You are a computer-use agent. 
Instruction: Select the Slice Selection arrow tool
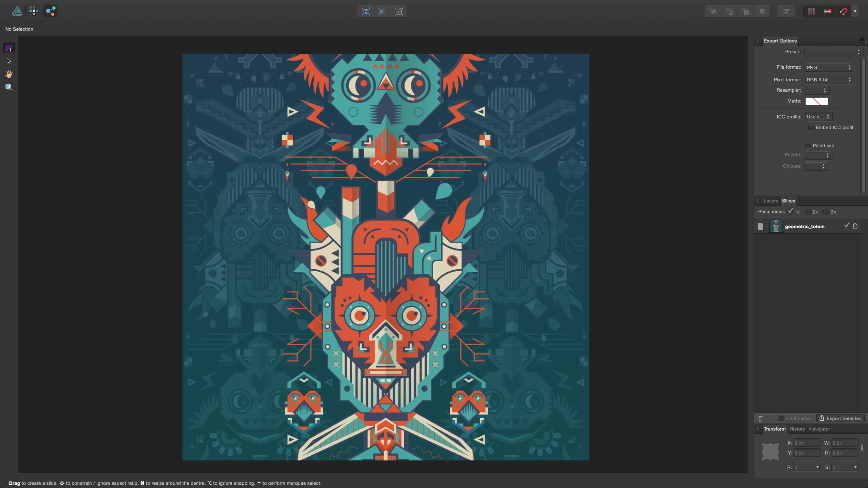9,61
